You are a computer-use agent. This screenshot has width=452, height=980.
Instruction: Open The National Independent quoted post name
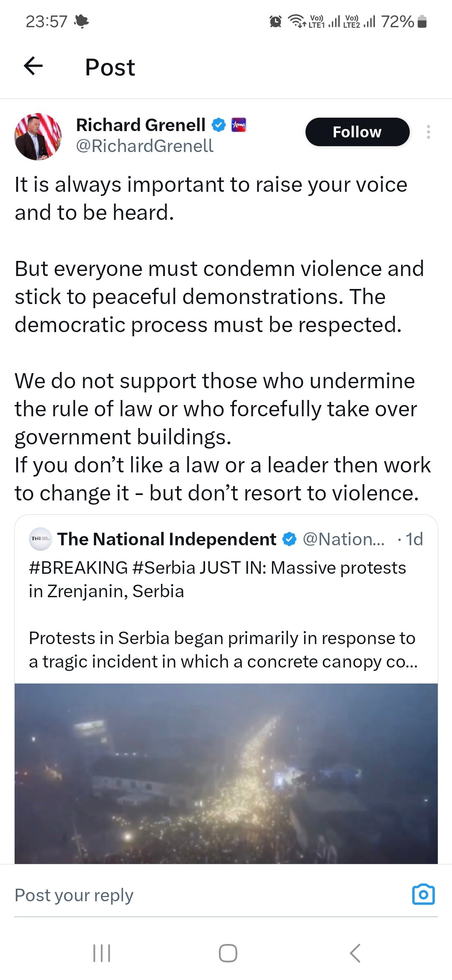tap(167, 539)
